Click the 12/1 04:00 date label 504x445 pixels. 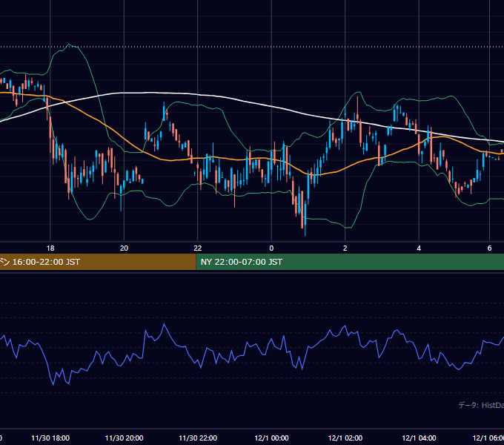pos(419,438)
